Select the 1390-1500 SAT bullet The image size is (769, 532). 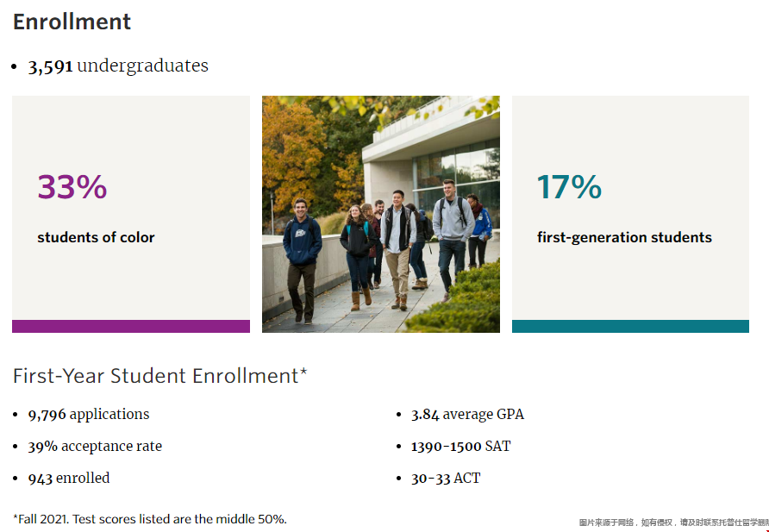tap(460, 446)
